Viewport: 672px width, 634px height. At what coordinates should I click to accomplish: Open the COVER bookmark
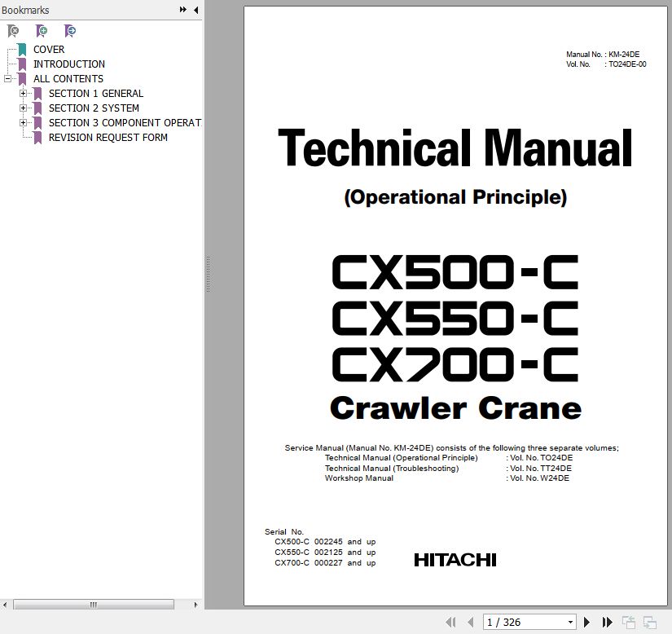click(x=48, y=50)
